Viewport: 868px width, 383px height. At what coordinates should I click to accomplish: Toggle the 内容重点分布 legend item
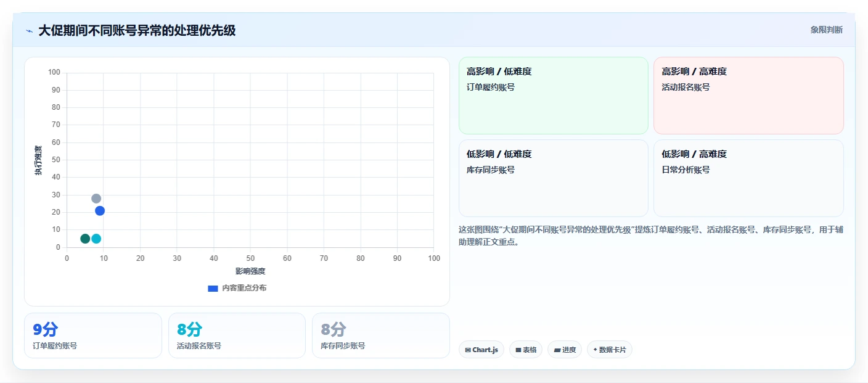pyautogui.click(x=237, y=288)
